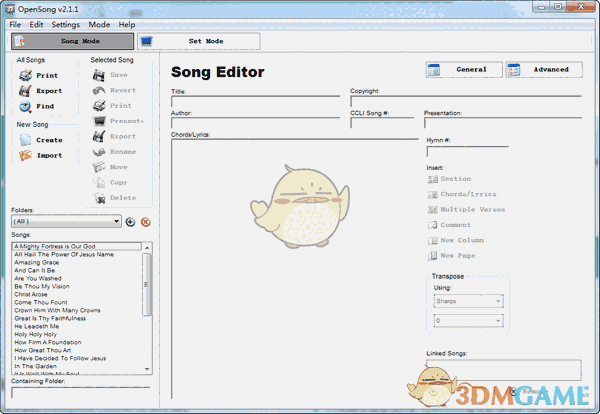This screenshot has width=600, height=414.
Task: Open the Advanced tab of Song Editor
Action: tap(544, 70)
